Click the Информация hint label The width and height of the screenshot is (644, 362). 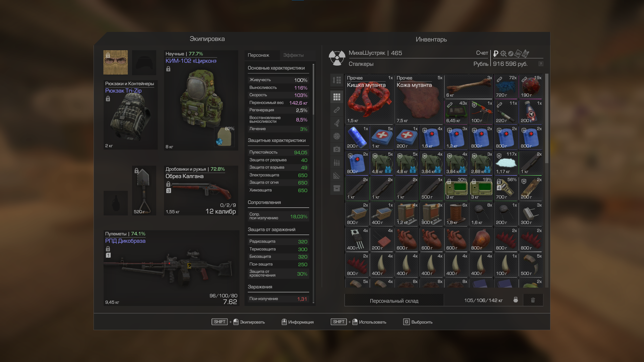pos(301,322)
